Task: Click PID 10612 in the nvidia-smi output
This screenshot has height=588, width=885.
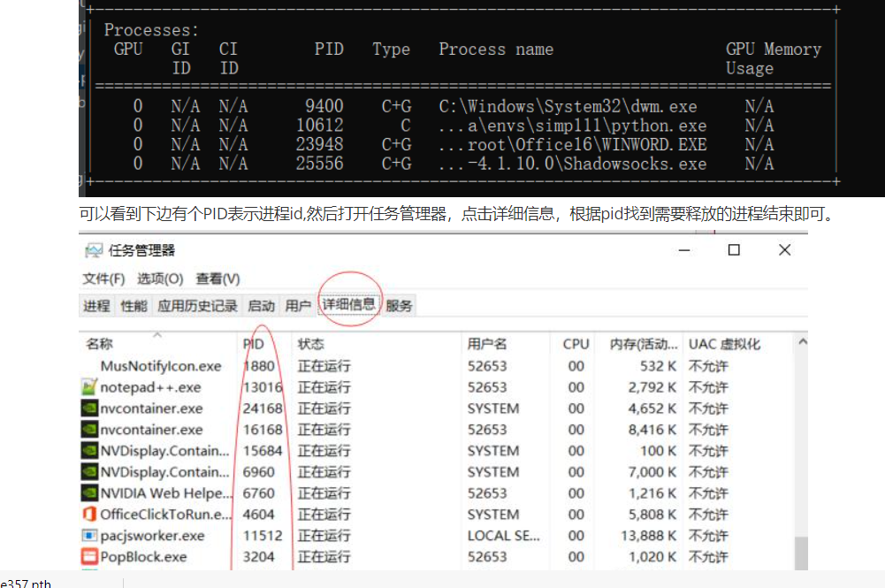Action: pyautogui.click(x=320, y=126)
